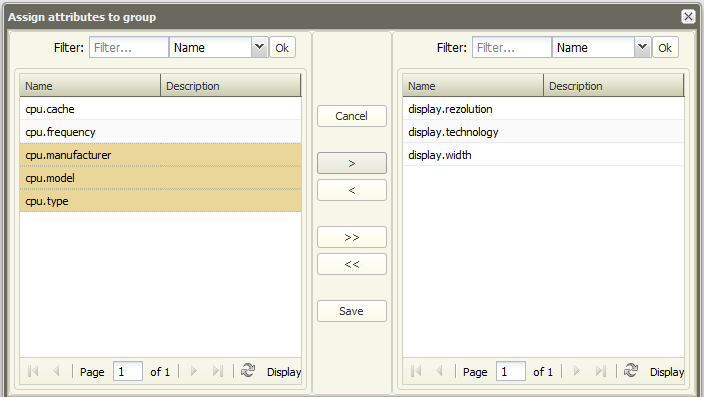Open right filter Name dropdown arrow
This screenshot has width=704, height=397.
642,47
